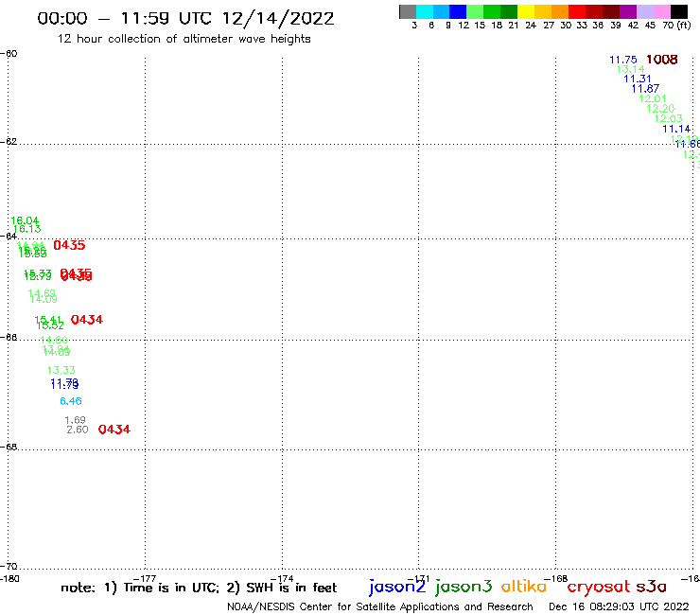The image size is (700, 615).
Task: Click the '-174' longitude axis label
Action: coord(282,579)
